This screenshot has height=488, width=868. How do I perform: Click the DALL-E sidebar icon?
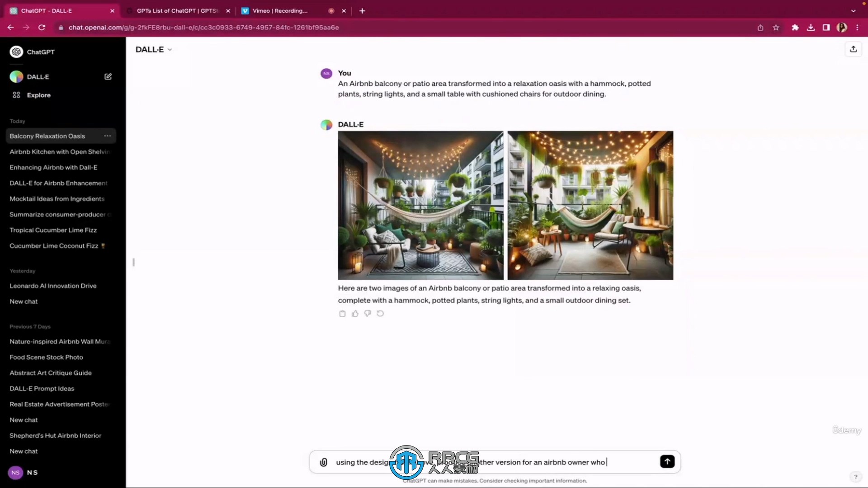click(16, 76)
